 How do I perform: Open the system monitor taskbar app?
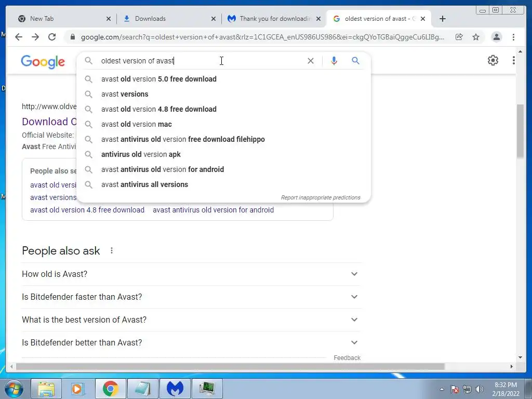[207, 389]
